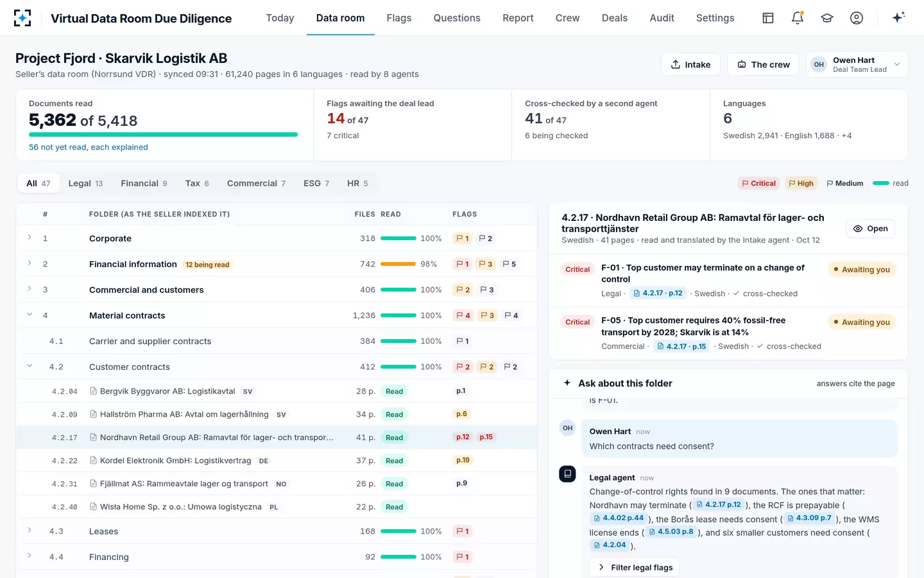Open the layout panel icon in header
This screenshot has width=924, height=578.
[x=768, y=18]
